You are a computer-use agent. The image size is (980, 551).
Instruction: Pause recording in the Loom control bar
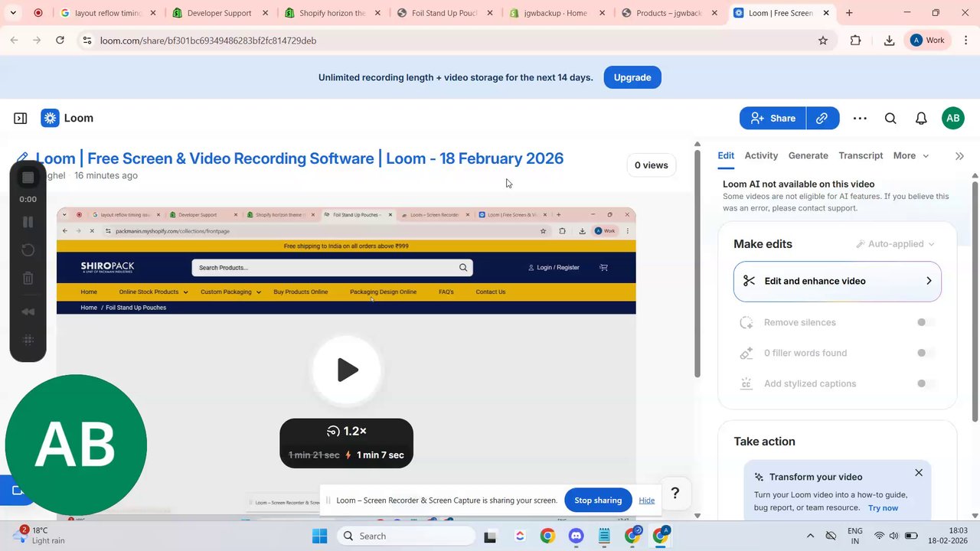click(28, 222)
